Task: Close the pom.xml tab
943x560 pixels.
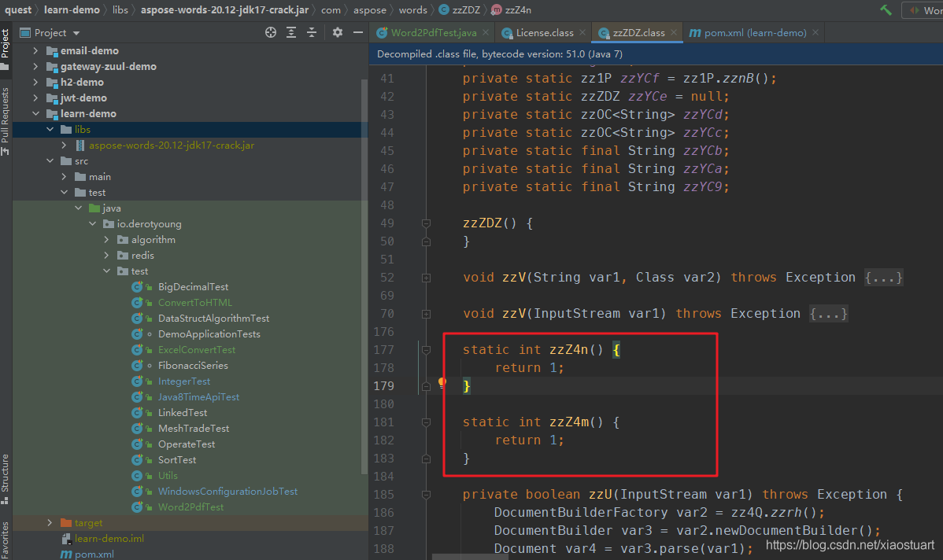Action: 815,32
